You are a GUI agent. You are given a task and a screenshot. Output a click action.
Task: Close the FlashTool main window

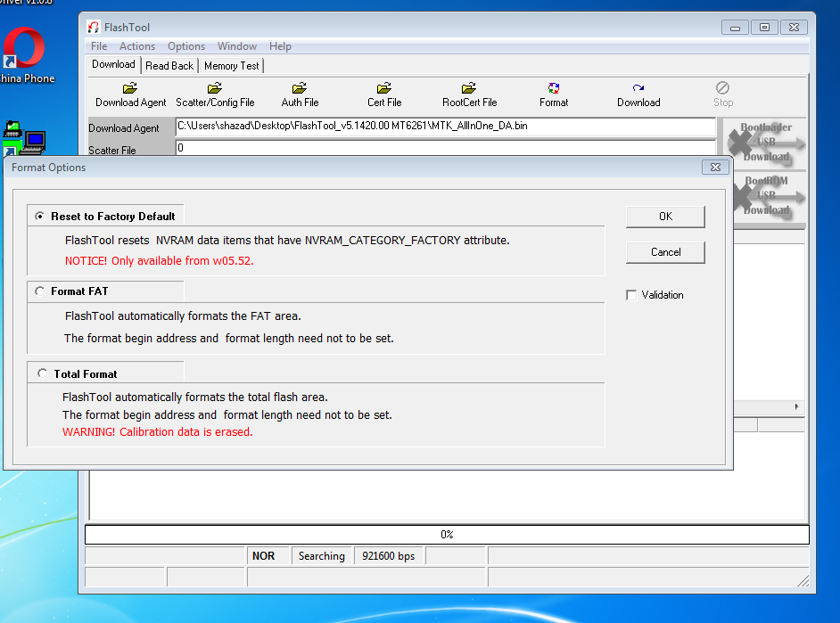point(794,28)
